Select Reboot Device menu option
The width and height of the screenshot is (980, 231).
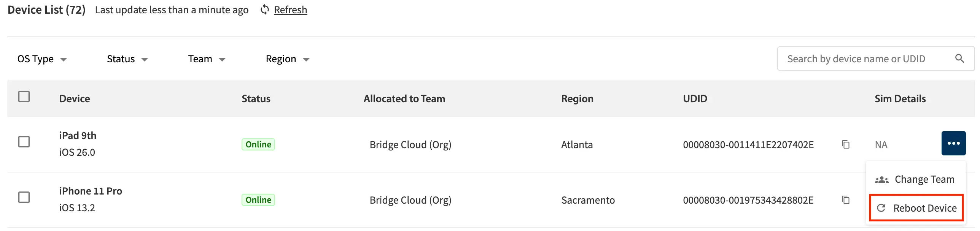coord(924,208)
